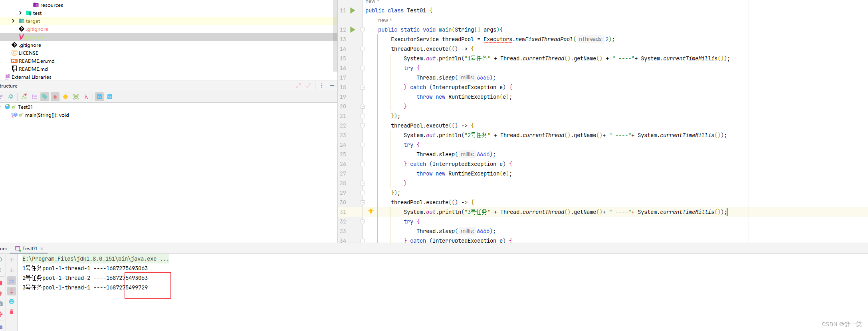Screen dimensions: 868x331
Task: Print the console output
Action: (x=12, y=301)
